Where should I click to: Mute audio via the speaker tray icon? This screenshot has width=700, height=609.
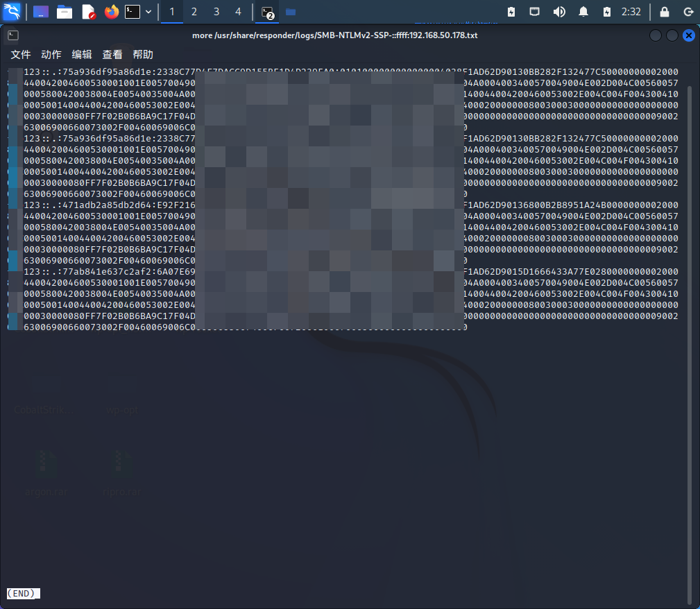click(559, 11)
